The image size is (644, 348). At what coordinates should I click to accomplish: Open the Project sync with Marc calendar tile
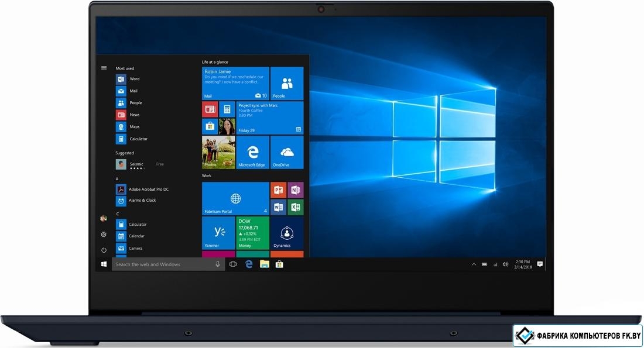coord(270,118)
